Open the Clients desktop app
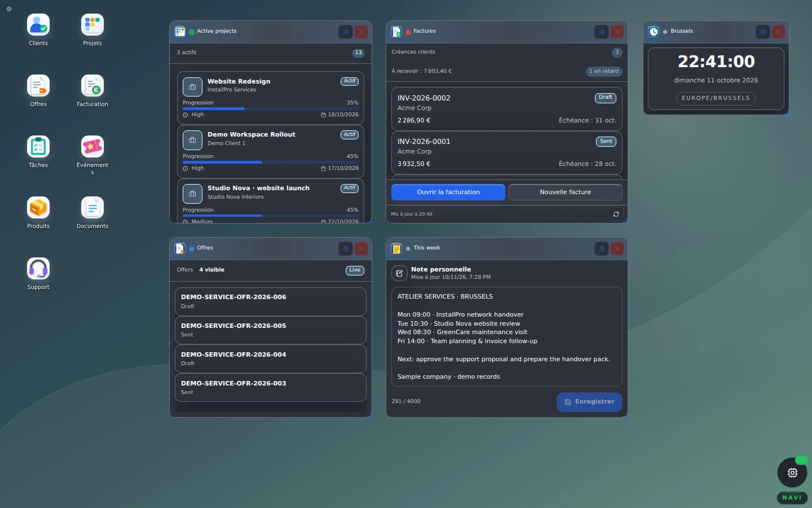The width and height of the screenshot is (812, 508). tap(38, 30)
